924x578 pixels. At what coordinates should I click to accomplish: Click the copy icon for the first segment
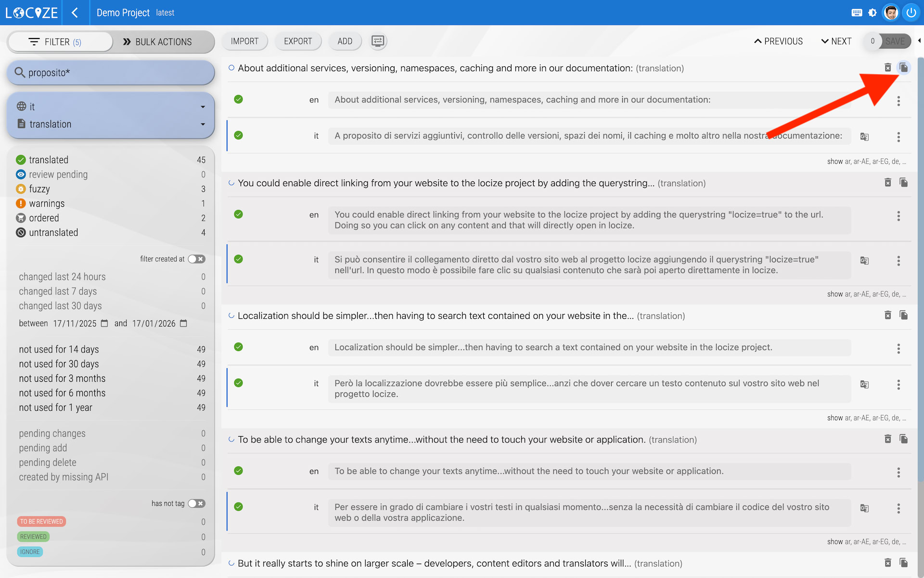pos(903,68)
